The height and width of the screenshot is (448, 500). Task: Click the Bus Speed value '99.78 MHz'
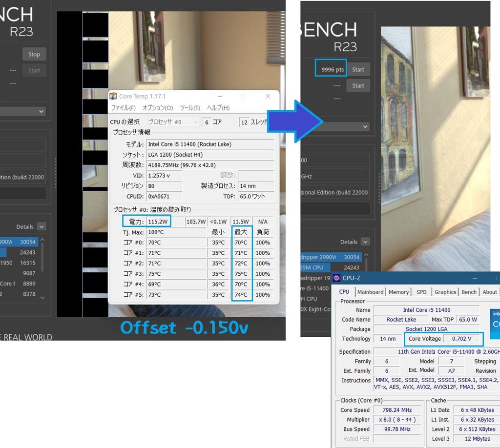pyautogui.click(x=397, y=429)
